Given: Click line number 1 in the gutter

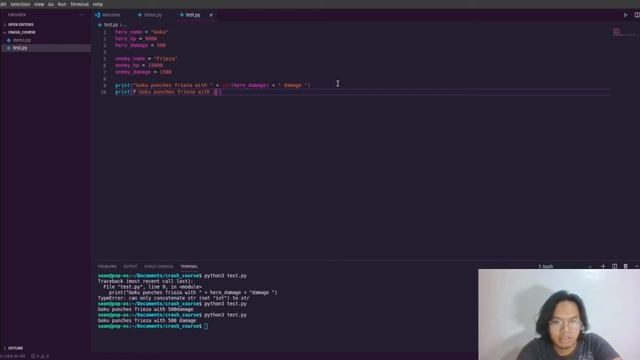Looking at the screenshot, I should (105, 32).
